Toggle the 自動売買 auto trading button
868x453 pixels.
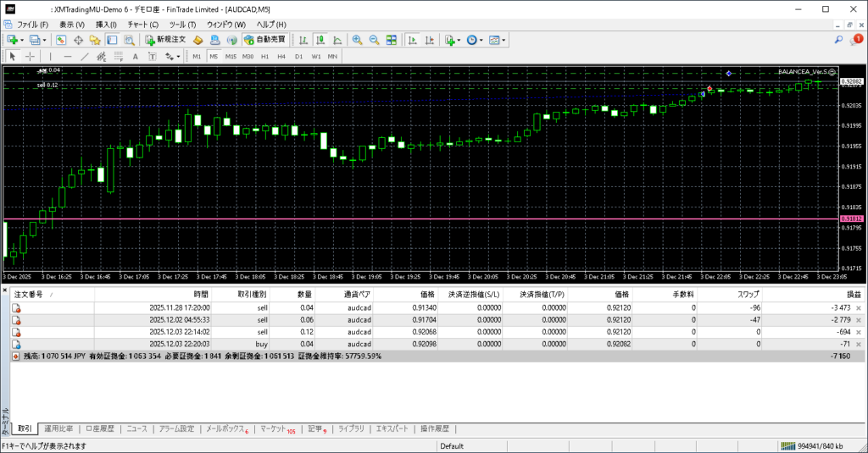[x=264, y=40]
